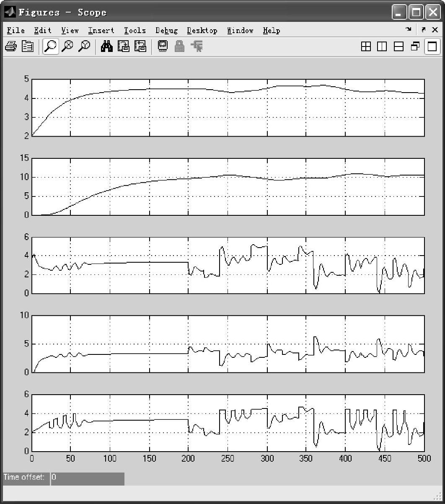Open the Tools menu
Image resolution: width=445 pixels, height=504 pixels.
pos(135,30)
